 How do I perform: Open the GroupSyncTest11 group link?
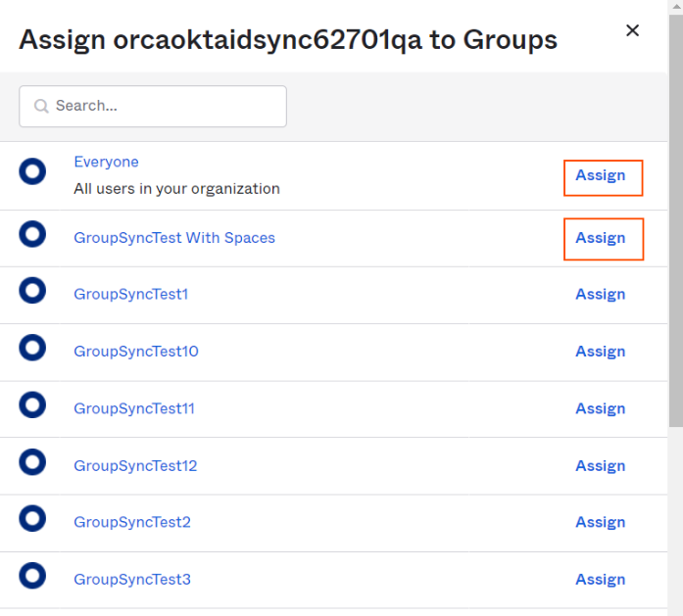(134, 408)
